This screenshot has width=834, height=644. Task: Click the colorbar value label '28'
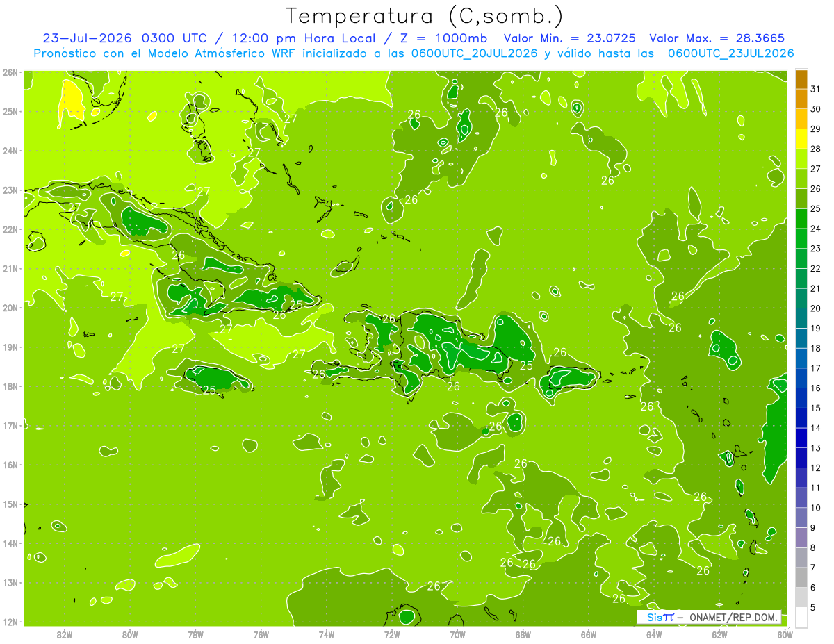(x=816, y=149)
